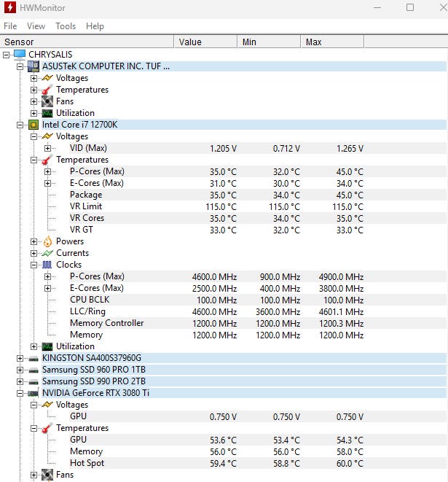Select the CPU BCLK row
The image size is (448, 482).
point(258,300)
